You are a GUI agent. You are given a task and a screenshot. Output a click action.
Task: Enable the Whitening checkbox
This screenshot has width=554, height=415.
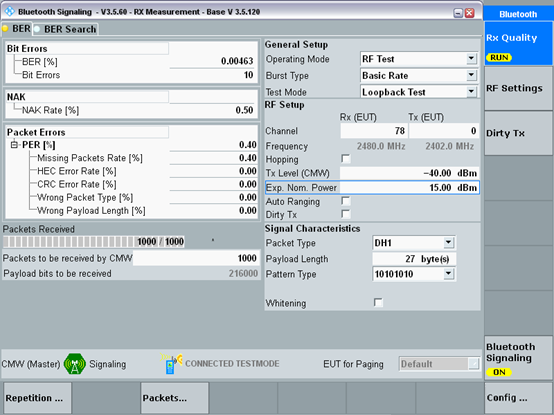[x=378, y=303]
